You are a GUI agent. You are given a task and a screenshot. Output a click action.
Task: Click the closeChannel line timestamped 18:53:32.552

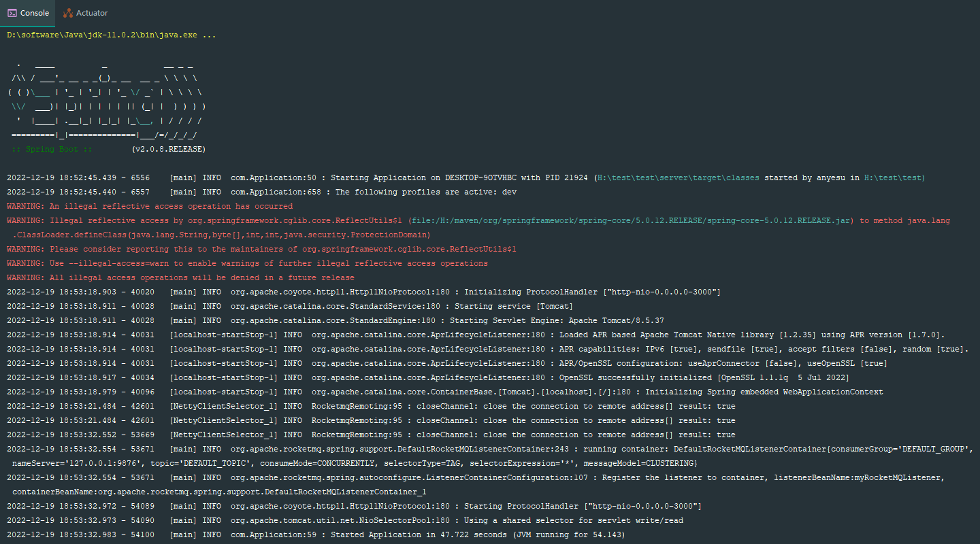(x=371, y=435)
